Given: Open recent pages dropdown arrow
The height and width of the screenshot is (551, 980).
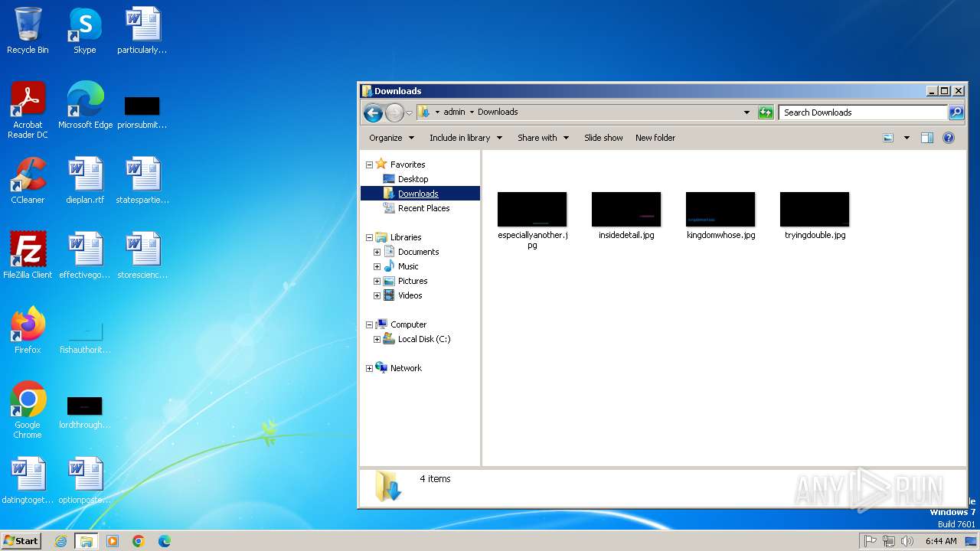Looking at the screenshot, I should 409,112.
